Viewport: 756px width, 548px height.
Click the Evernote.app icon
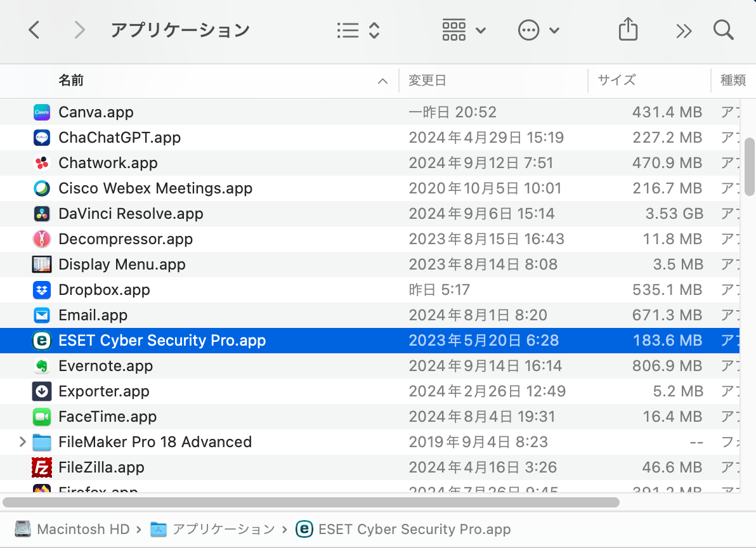coord(42,366)
